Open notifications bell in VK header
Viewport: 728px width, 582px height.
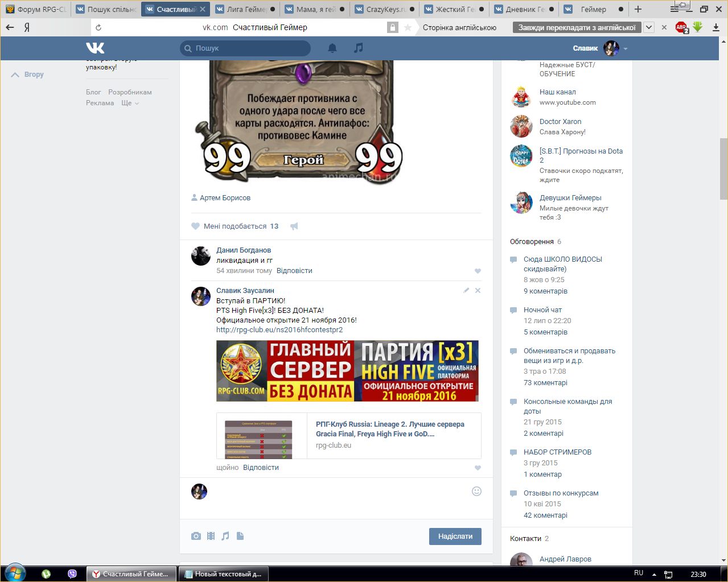pyautogui.click(x=332, y=48)
